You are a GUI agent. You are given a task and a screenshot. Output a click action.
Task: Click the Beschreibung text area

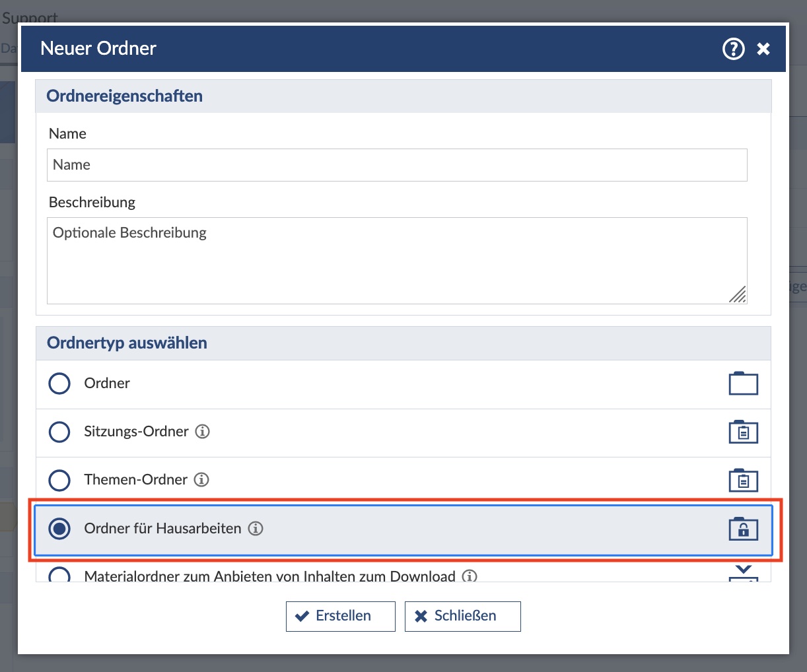point(396,261)
